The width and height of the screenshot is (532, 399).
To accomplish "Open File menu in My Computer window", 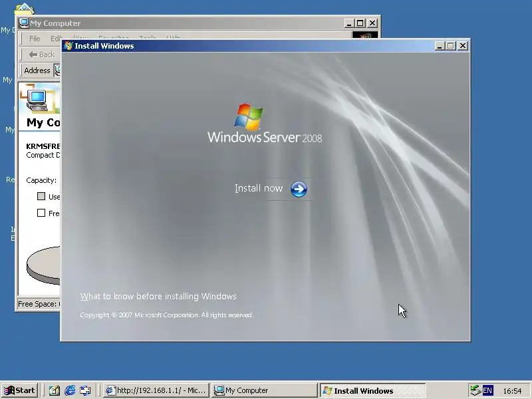I will (x=35, y=39).
